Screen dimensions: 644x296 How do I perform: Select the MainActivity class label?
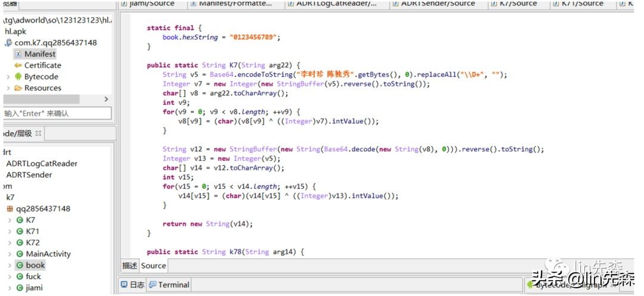pyautogui.click(x=48, y=254)
